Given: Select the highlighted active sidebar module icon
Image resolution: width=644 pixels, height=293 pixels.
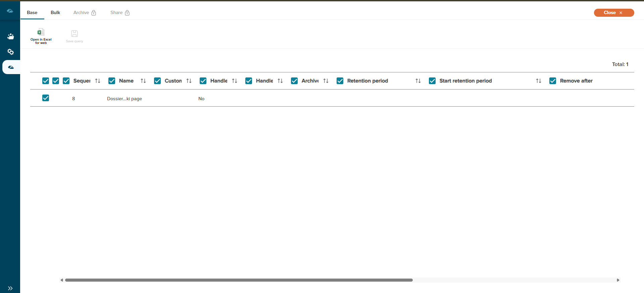Looking at the screenshot, I should coord(11,67).
